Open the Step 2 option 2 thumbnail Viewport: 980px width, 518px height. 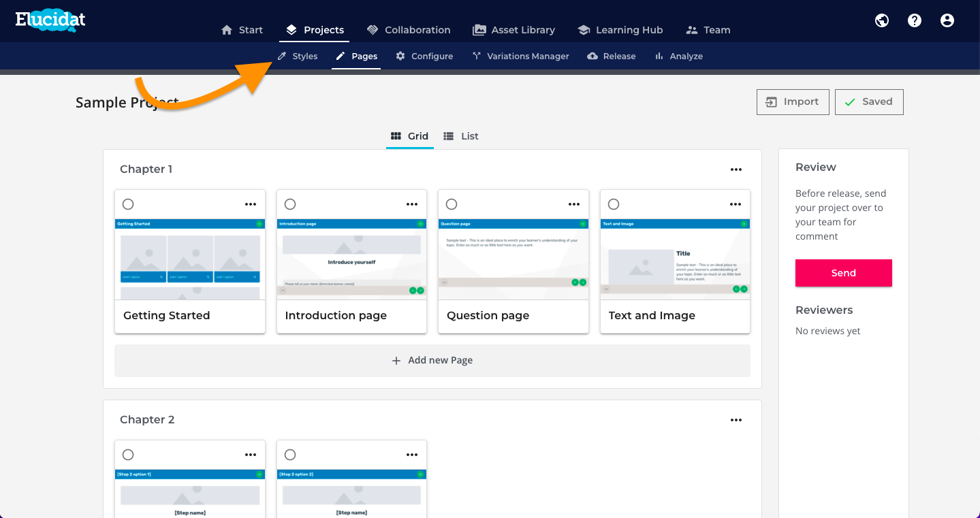point(351,493)
